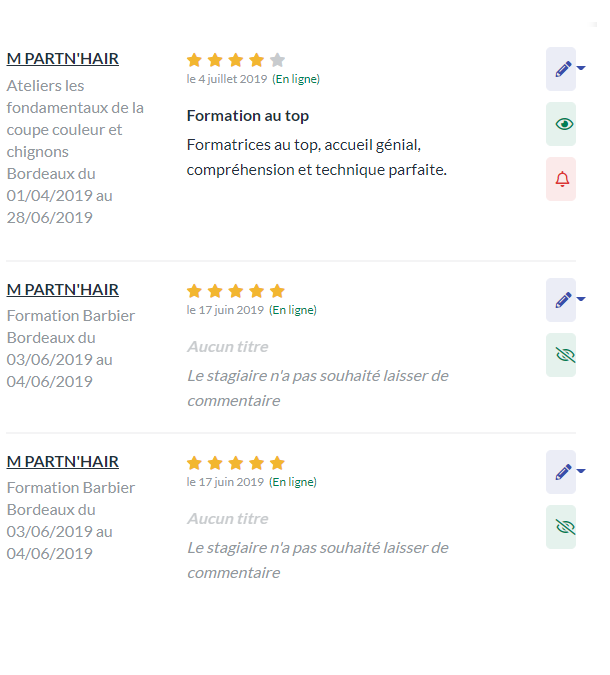Open M PARTN'HAIR link of third review

point(62,461)
